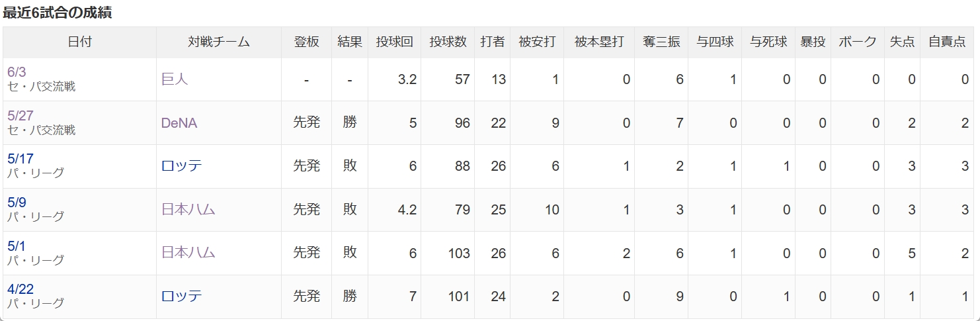Open ロッテ team link in 5/17 row
This screenshot has width=980, height=321.
click(181, 166)
